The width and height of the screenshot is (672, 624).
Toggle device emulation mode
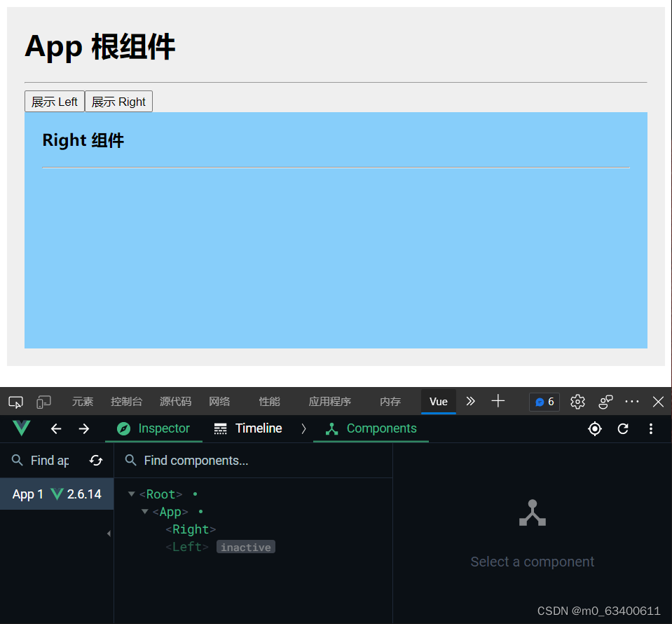point(43,401)
